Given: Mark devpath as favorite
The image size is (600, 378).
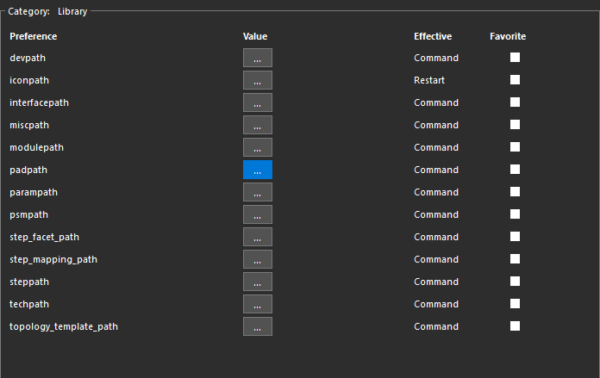Looking at the screenshot, I should pyautogui.click(x=515, y=57).
